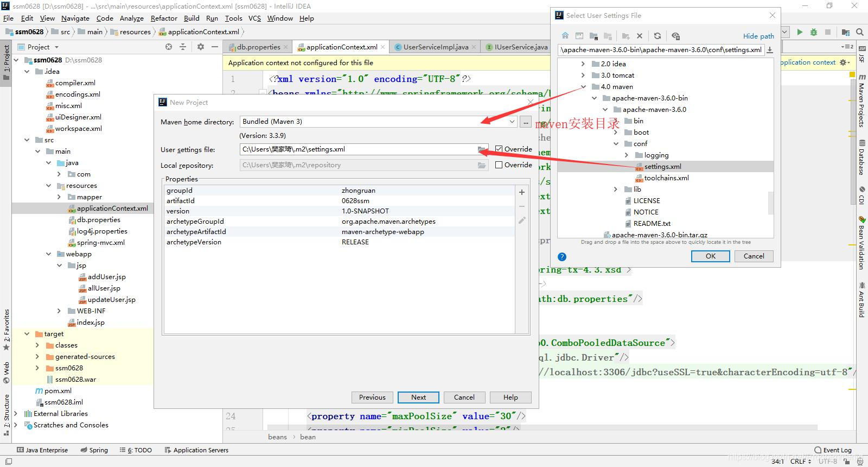Toggle the tool window layout button in status bar corner

8,462
